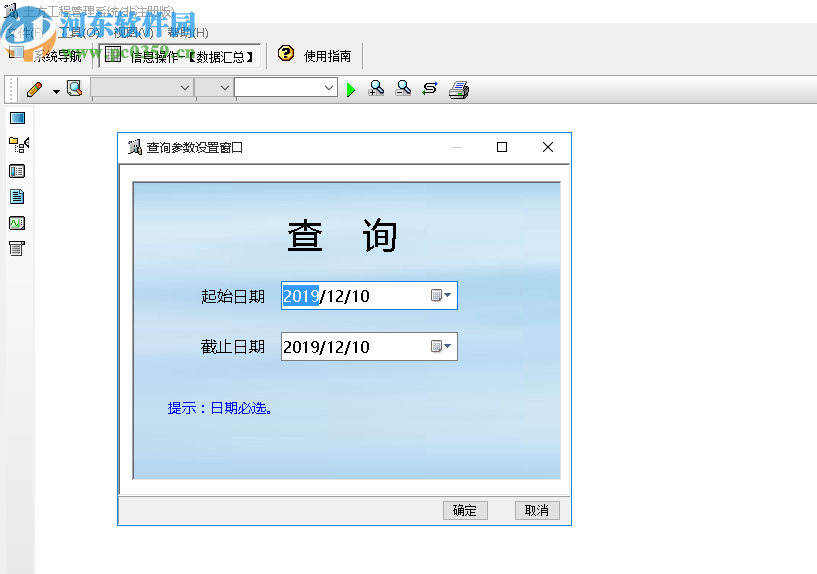This screenshot has width=817, height=574.
Task: Open the 视图(V) menu
Action: [x=133, y=32]
